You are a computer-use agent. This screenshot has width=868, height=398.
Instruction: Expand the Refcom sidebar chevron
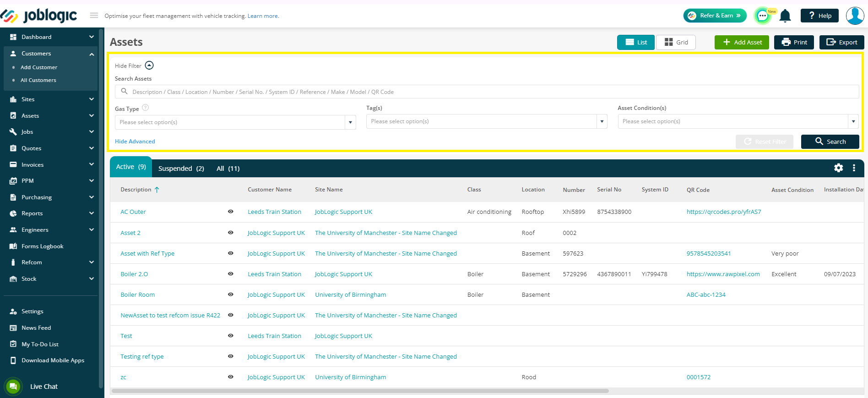(92, 262)
